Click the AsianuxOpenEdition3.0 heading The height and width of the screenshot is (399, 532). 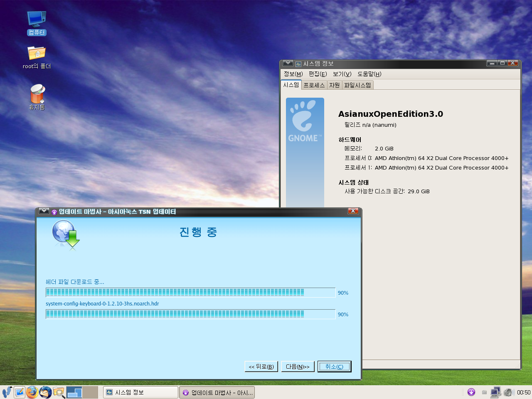click(x=391, y=114)
